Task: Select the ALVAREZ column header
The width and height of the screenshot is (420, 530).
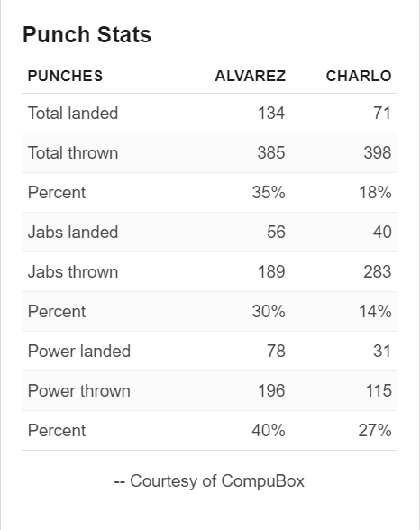Action: 251,76
